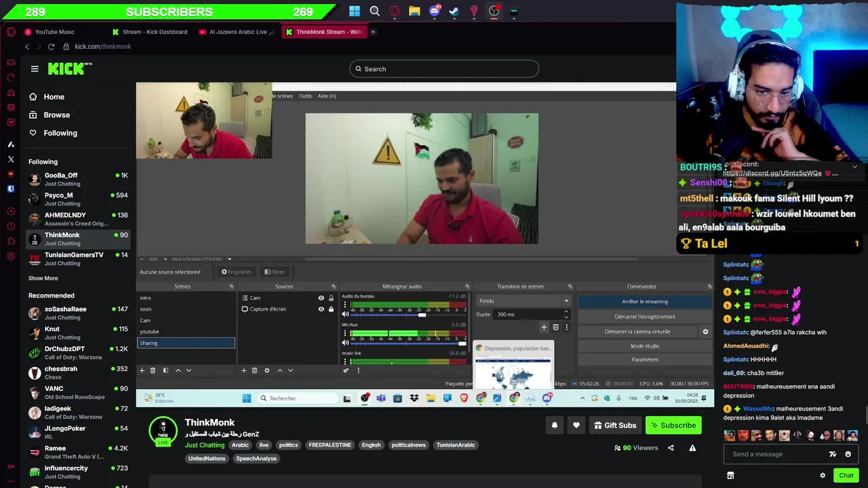Click the Kick logo

click(70, 68)
